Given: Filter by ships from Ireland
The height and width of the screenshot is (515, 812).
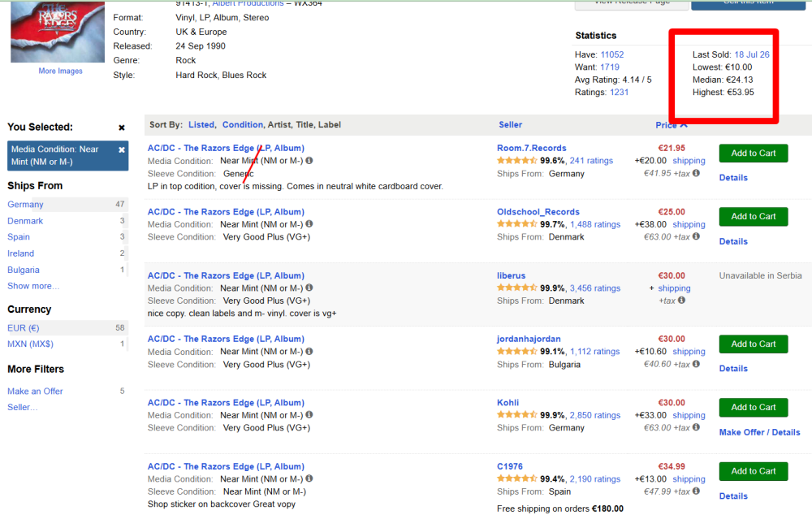Looking at the screenshot, I should 21,254.
